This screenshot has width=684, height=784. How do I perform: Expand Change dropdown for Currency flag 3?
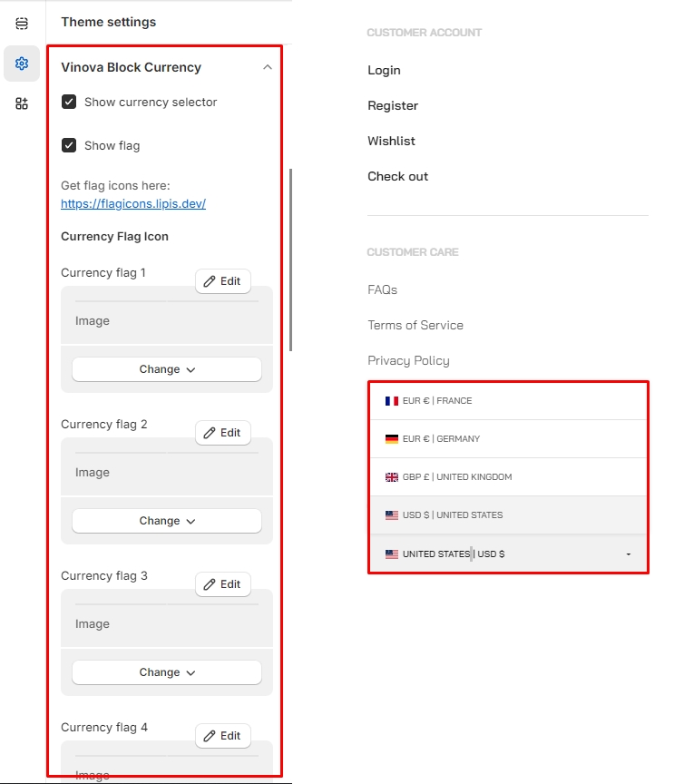click(x=167, y=672)
